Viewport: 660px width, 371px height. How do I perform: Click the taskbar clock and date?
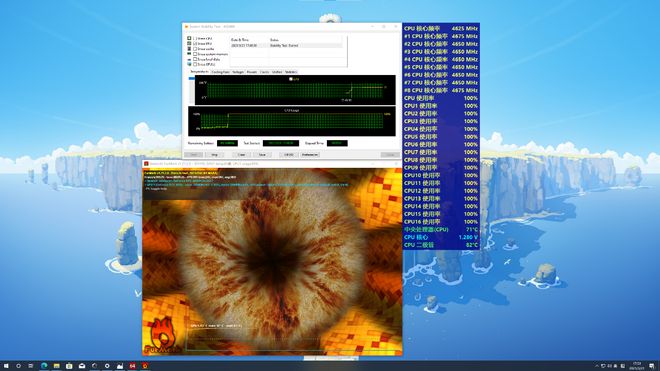pos(636,366)
